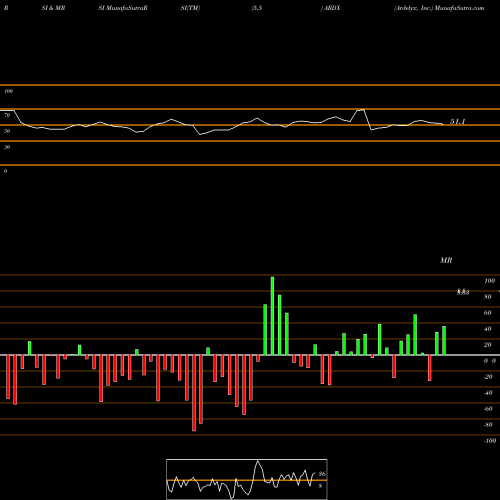Open the mini oscillator thumbnail chart
This screenshot has height=500, width=500.
click(247, 479)
